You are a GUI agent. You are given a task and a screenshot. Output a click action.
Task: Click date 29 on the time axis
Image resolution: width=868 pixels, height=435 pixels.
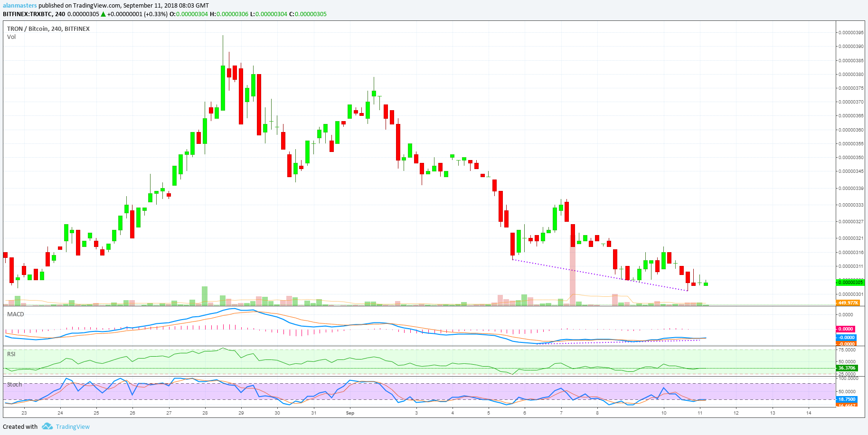[241, 413]
